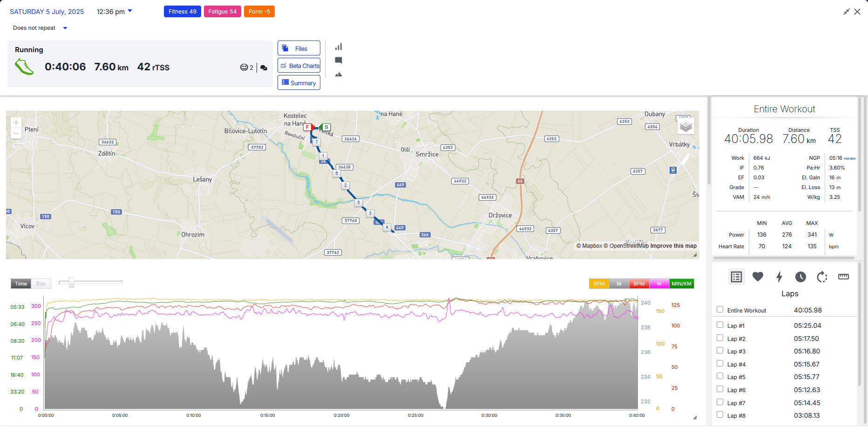The image size is (868, 428).
Task: Open the Summary button
Action: pos(299,83)
